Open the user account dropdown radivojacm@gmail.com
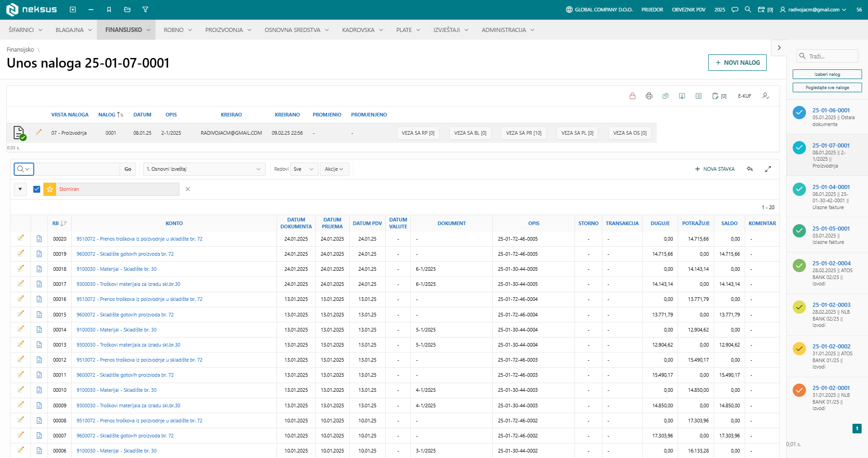The width and height of the screenshot is (868, 458). point(813,10)
